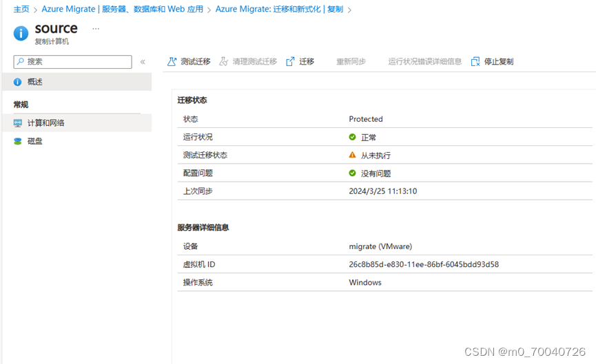Click the magnifier icon in search box
This screenshot has height=364, width=596.
pyautogui.click(x=21, y=61)
